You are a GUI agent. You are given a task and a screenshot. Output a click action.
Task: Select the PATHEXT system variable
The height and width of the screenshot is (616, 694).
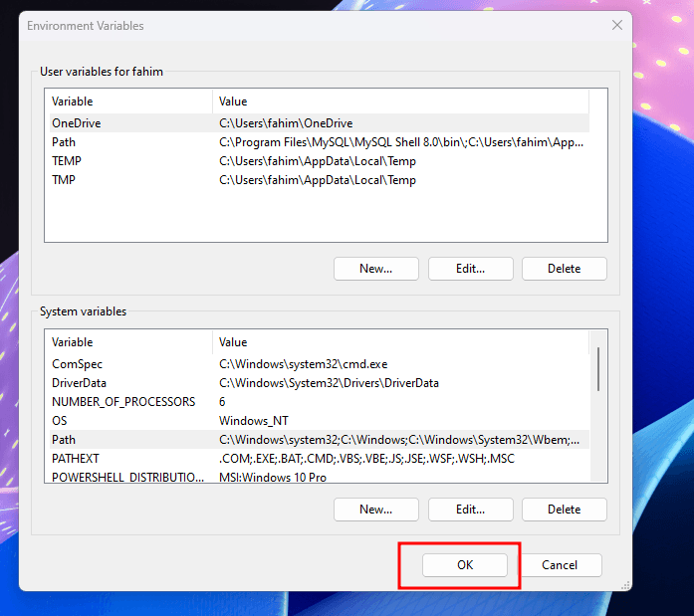click(319, 459)
